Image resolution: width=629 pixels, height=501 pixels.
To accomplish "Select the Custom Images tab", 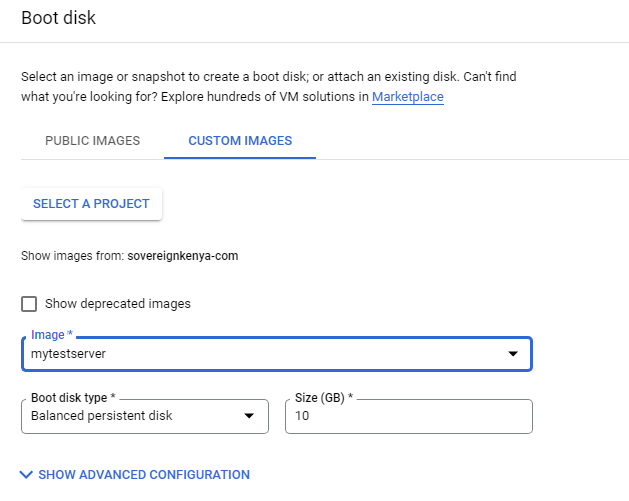I will point(240,141).
